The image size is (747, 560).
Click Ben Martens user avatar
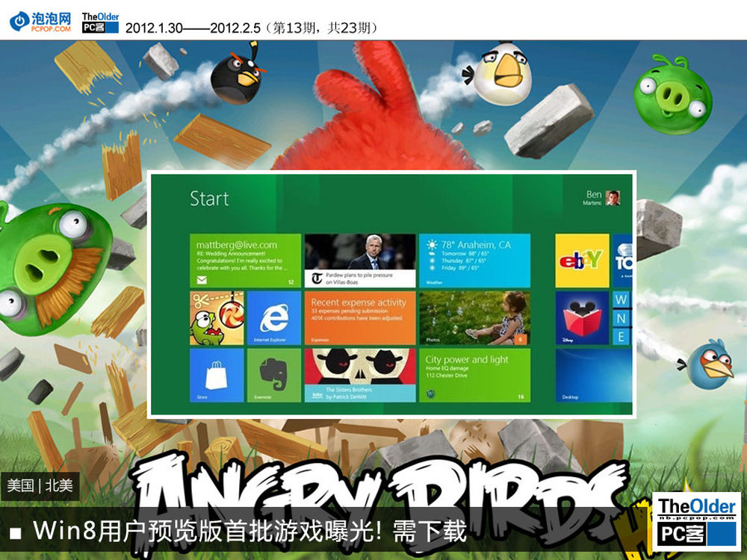[613, 198]
